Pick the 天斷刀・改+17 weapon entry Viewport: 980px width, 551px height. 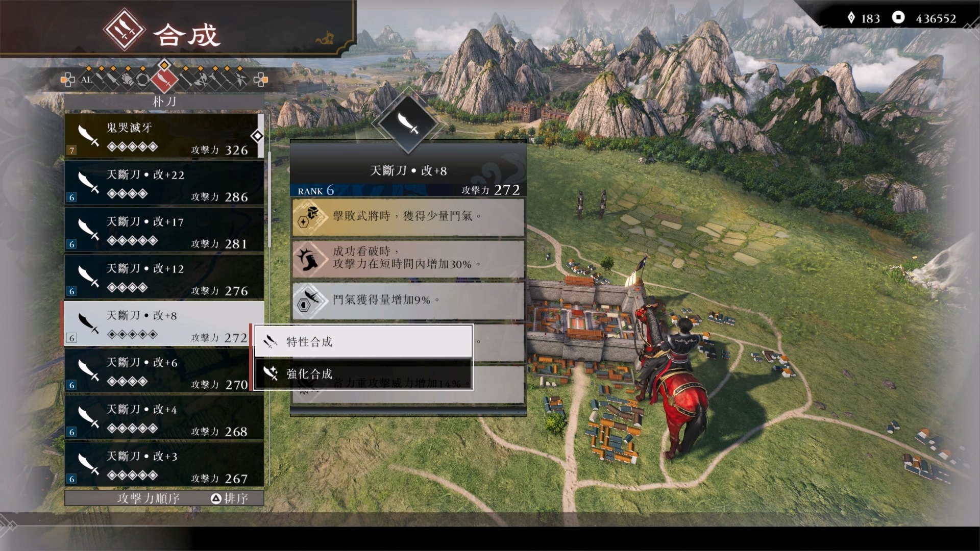pyautogui.click(x=164, y=230)
